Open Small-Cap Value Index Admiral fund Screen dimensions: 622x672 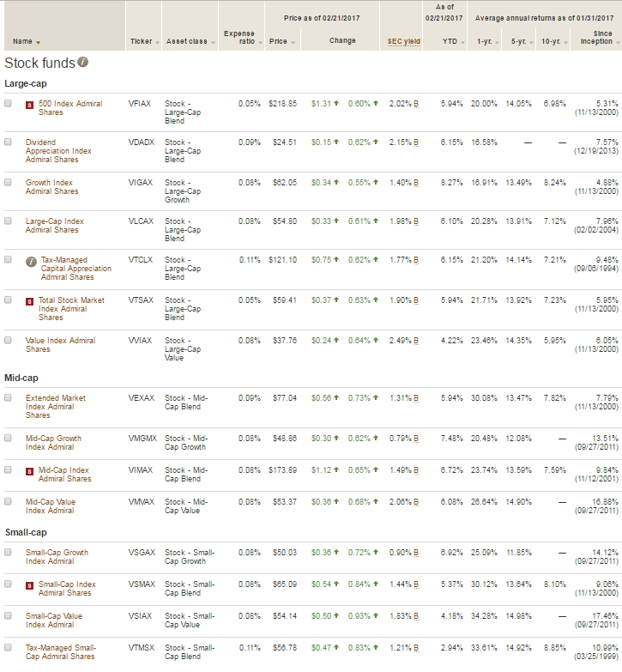coord(53,621)
